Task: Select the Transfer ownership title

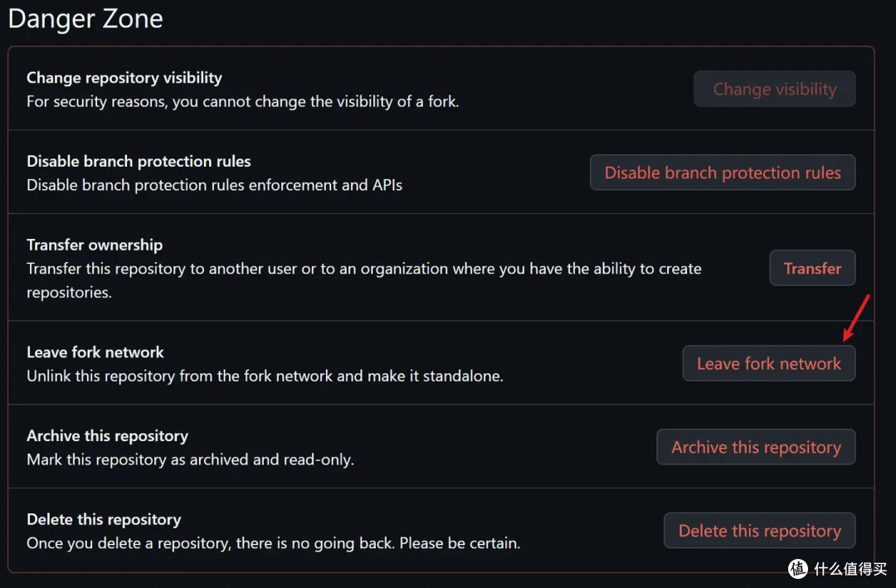Action: tap(95, 245)
